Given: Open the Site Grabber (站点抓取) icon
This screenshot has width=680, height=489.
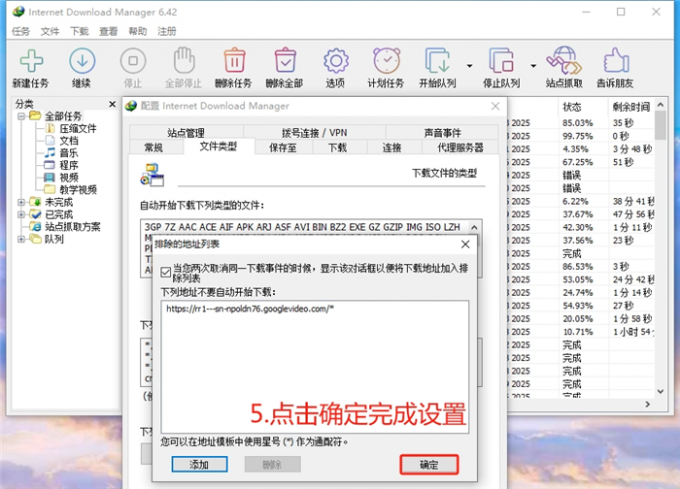Looking at the screenshot, I should click(564, 61).
